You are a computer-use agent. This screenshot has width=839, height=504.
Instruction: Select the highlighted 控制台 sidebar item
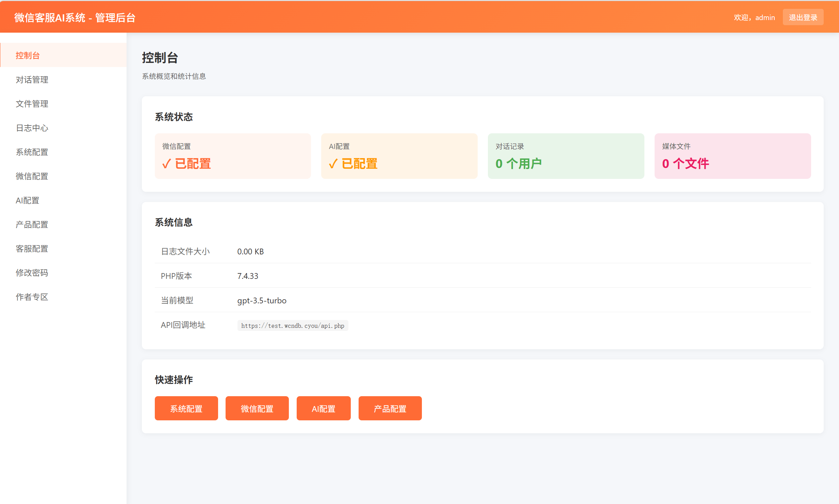[28, 55]
